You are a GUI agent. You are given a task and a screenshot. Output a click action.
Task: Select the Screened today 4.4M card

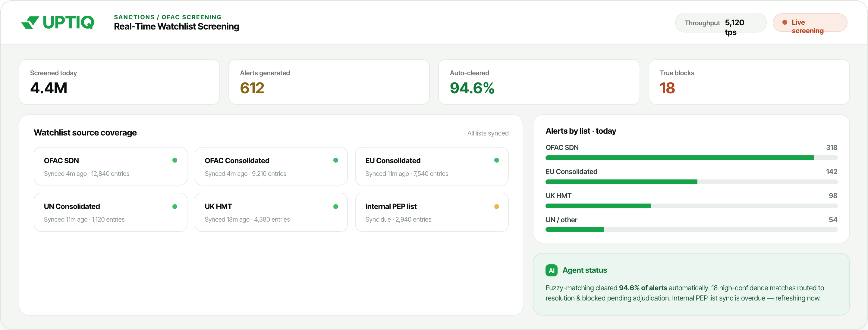pyautogui.click(x=119, y=82)
